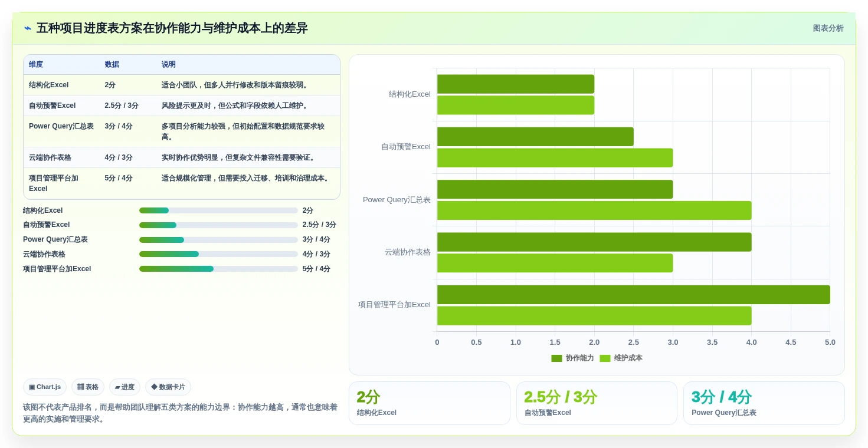
Task: Click the 协作能力 chart bar for 结构化Excel
Action: pyautogui.click(x=516, y=84)
